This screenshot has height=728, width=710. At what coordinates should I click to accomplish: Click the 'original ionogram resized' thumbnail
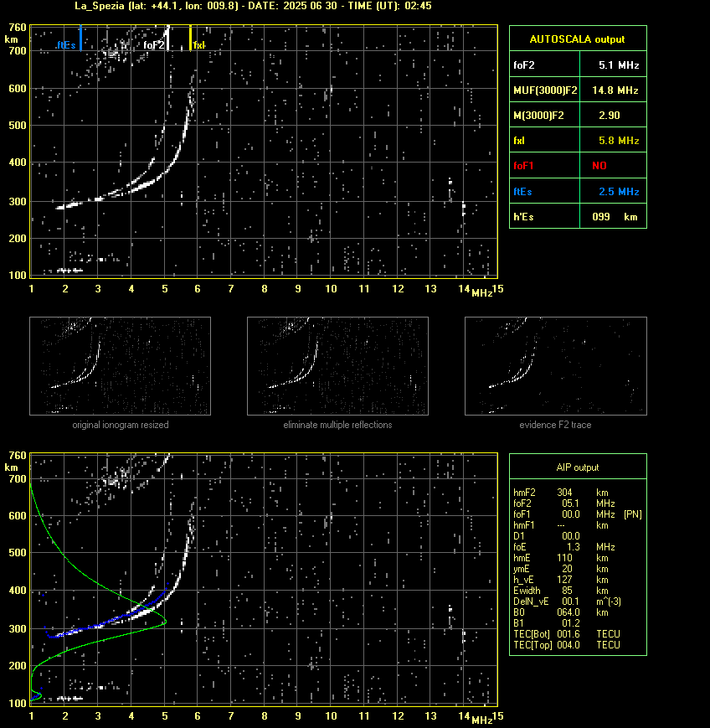coord(121,366)
